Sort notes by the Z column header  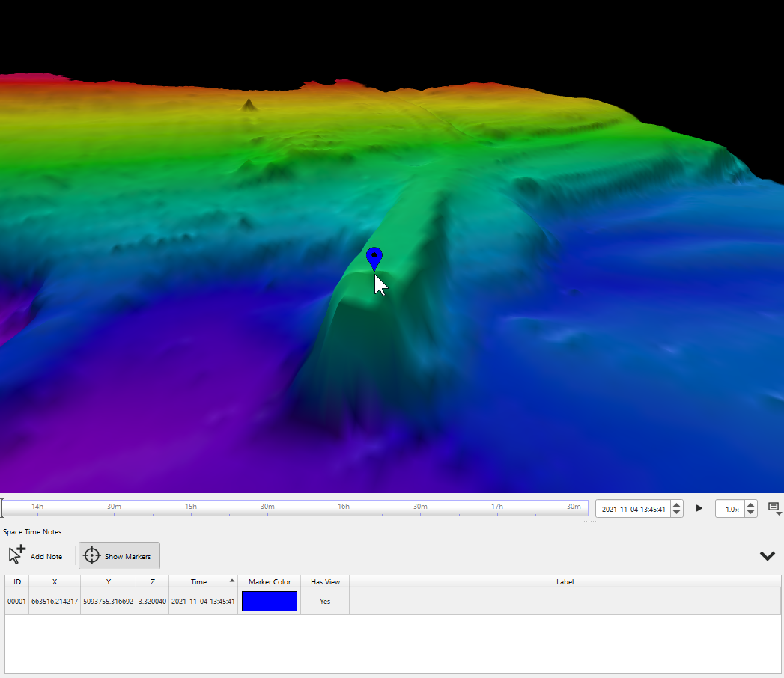pyautogui.click(x=153, y=581)
